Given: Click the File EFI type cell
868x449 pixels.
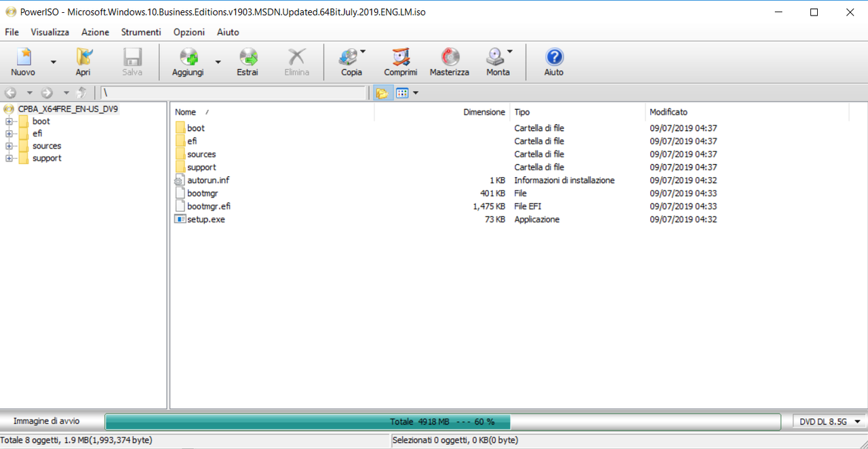Looking at the screenshot, I should (x=528, y=206).
